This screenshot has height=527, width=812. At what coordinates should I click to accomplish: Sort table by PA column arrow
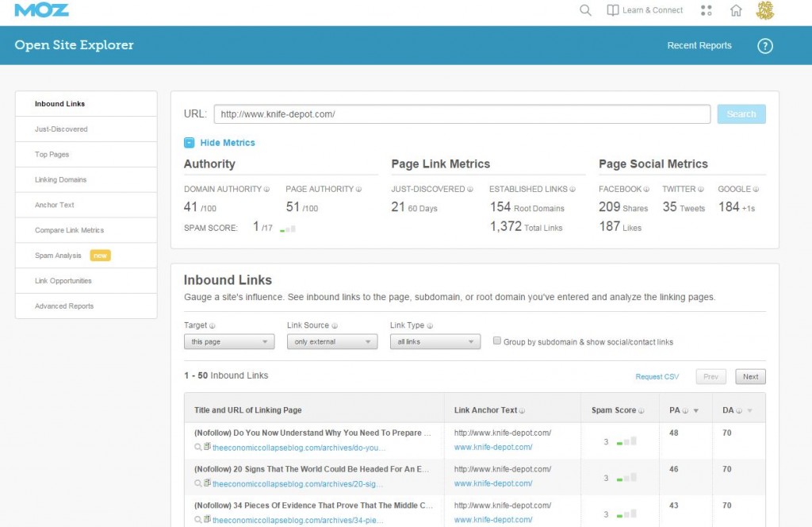click(x=696, y=411)
